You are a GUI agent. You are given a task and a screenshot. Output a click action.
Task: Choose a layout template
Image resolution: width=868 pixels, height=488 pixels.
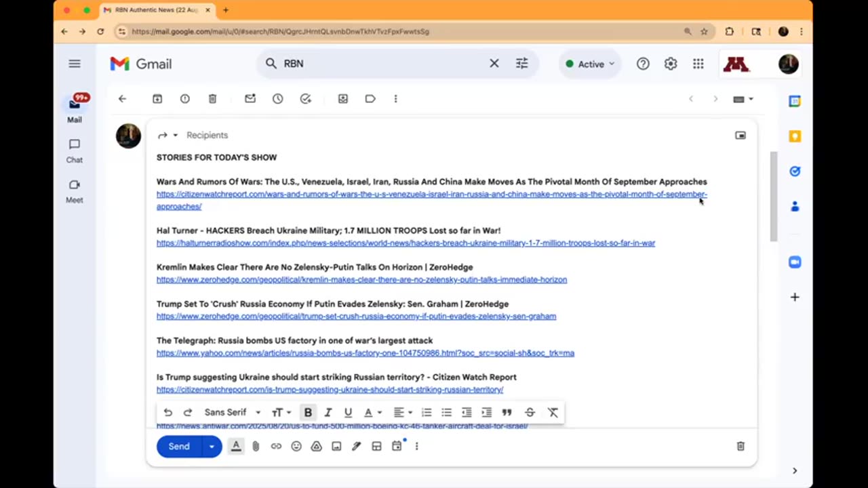(x=376, y=446)
